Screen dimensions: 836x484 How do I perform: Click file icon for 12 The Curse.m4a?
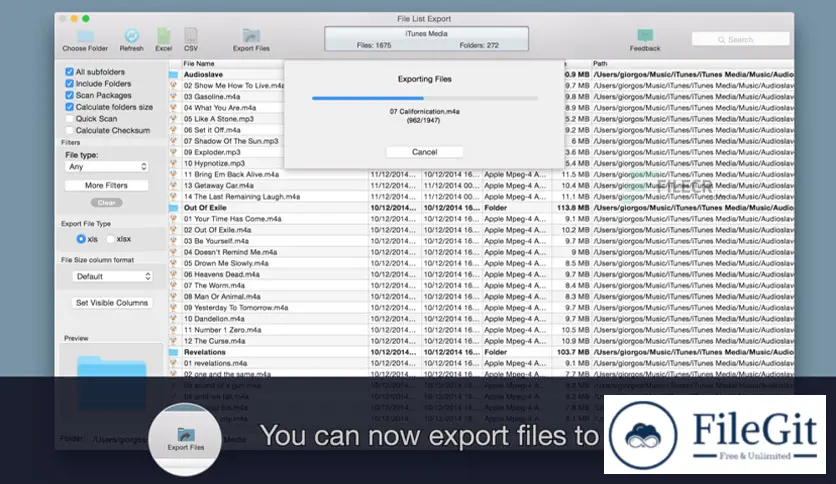(x=174, y=341)
